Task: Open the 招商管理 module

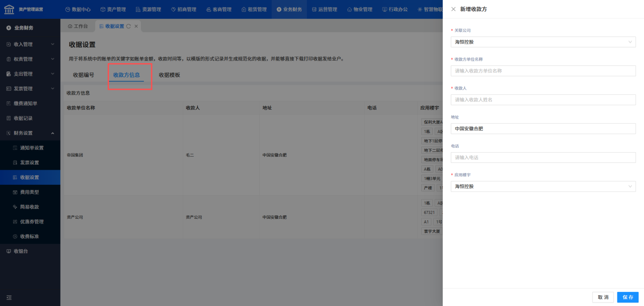Action: point(183,9)
